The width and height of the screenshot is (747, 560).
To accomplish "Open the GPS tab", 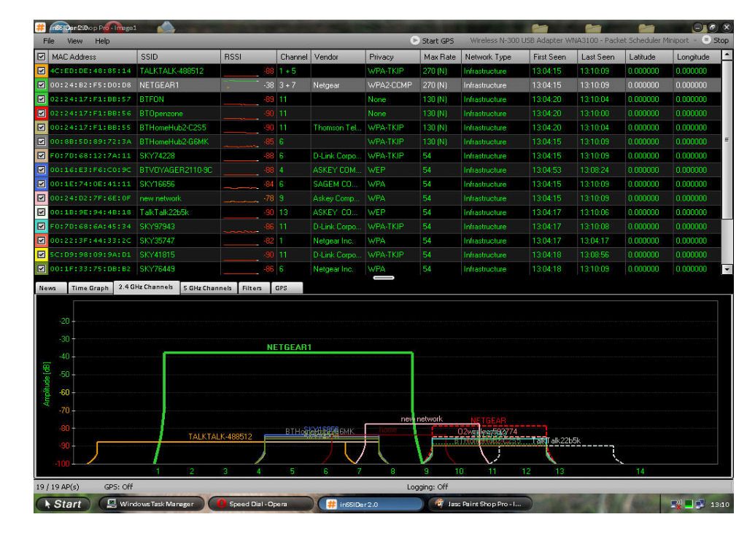I will tap(286, 288).
